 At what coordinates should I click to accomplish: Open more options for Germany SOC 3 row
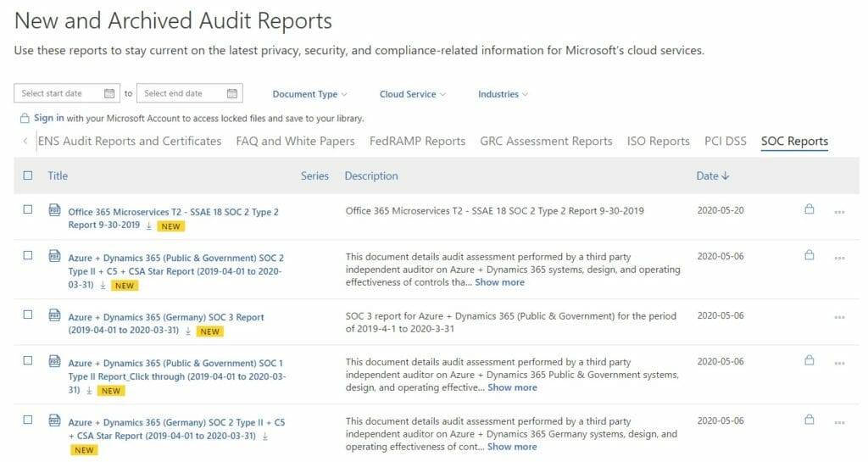(x=839, y=317)
